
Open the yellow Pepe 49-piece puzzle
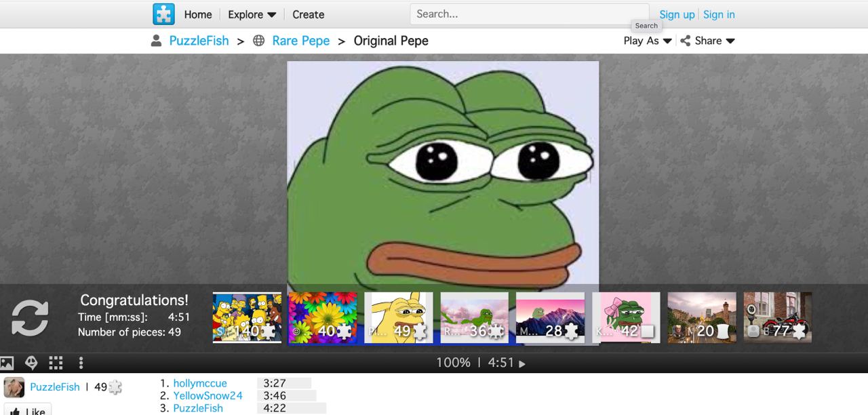[x=399, y=317]
